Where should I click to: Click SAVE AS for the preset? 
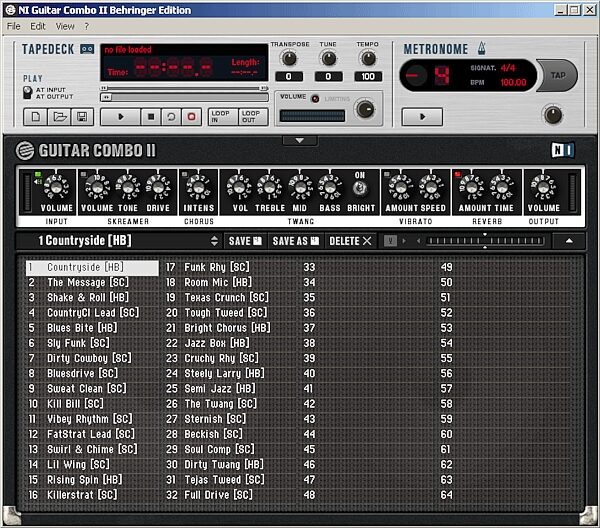click(x=295, y=241)
